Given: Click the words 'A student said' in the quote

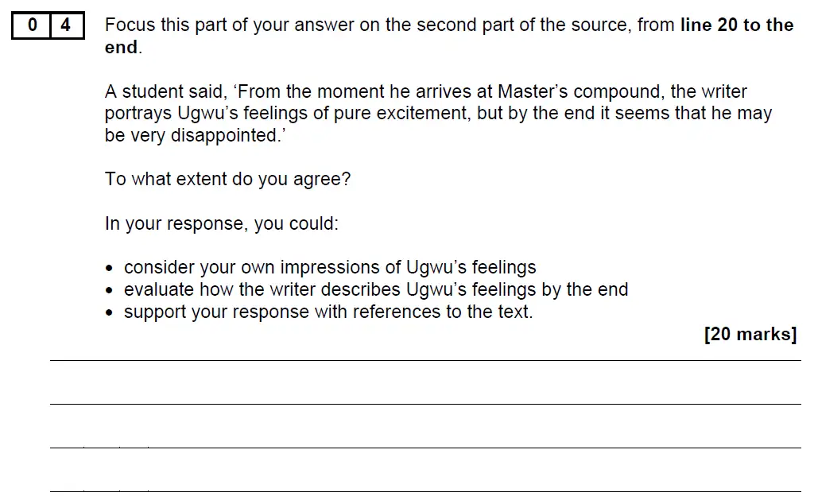Looking at the screenshot, I should pyautogui.click(x=165, y=91).
